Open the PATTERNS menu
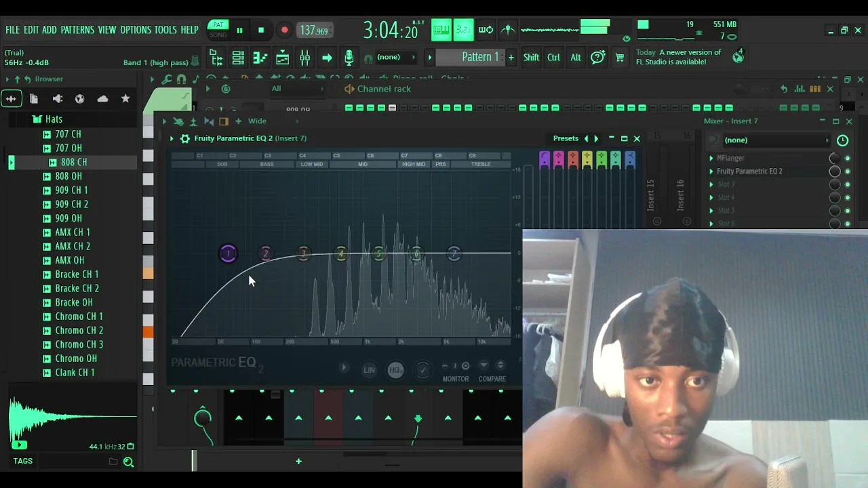Screen dimensions: 868x488 [77, 30]
